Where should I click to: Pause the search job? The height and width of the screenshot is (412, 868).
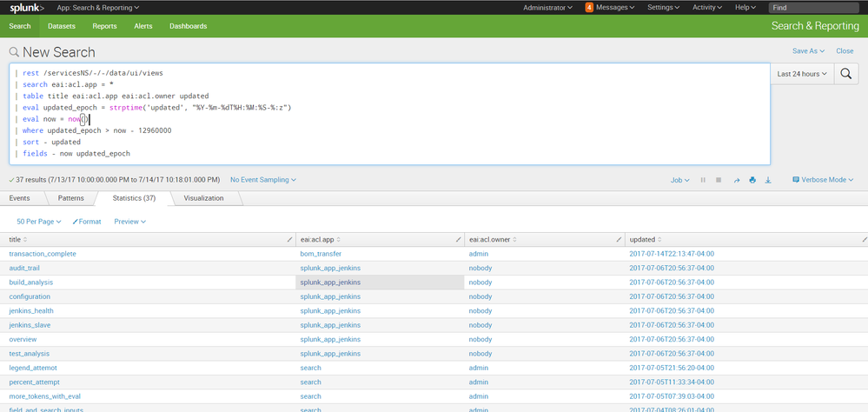coord(703,180)
